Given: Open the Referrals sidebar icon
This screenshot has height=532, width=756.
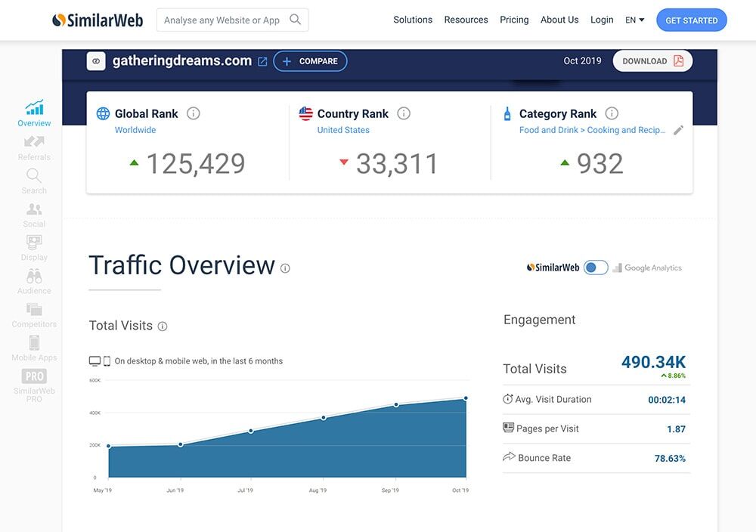Looking at the screenshot, I should point(34,142).
